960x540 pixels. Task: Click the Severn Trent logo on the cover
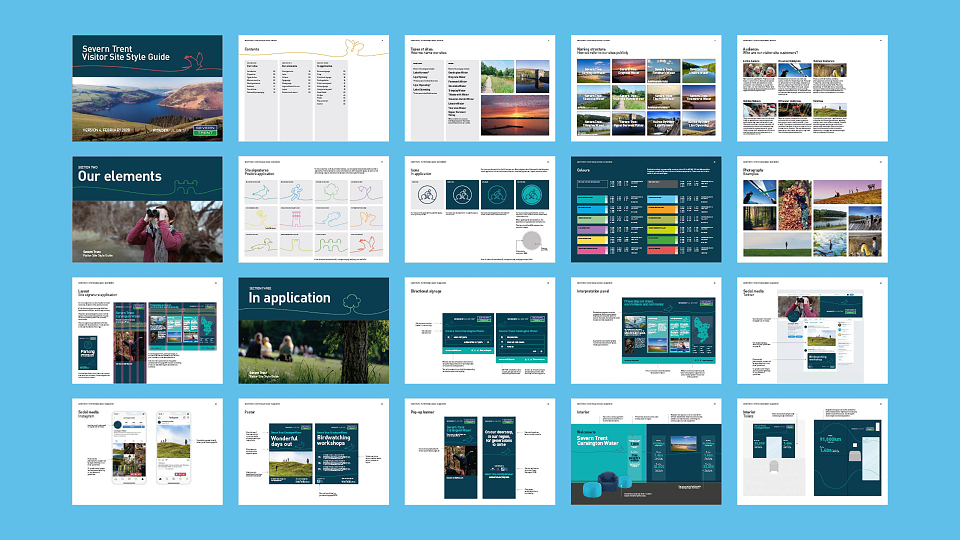[x=205, y=130]
